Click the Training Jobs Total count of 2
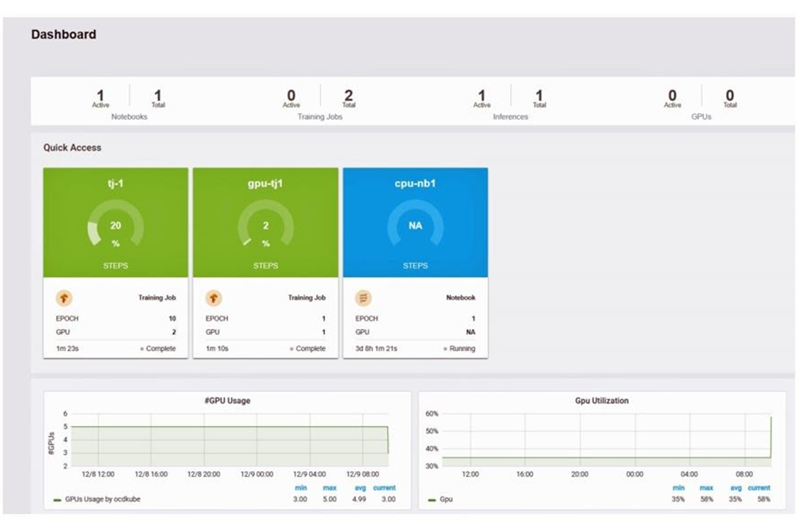Screen dimensions: 798x532 348,96
